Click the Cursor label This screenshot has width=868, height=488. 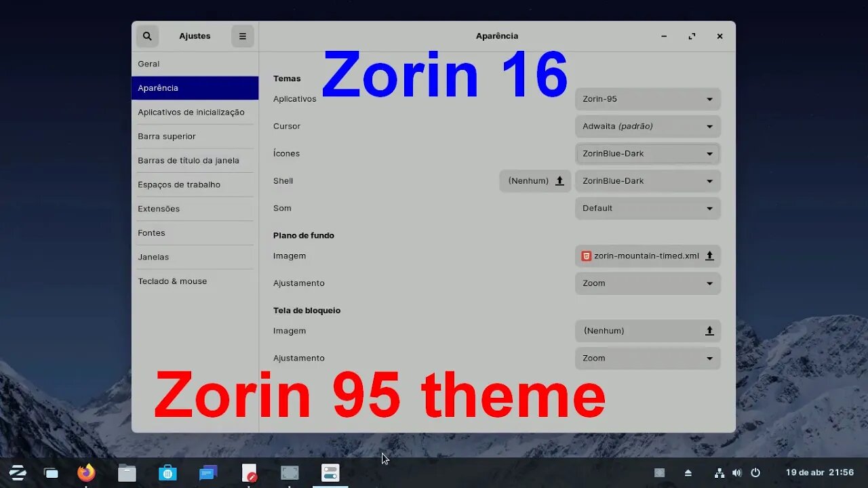287,126
